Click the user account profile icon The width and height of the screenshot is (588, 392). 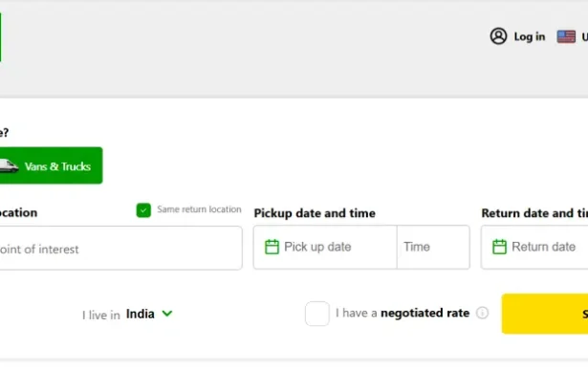pyautogui.click(x=498, y=36)
